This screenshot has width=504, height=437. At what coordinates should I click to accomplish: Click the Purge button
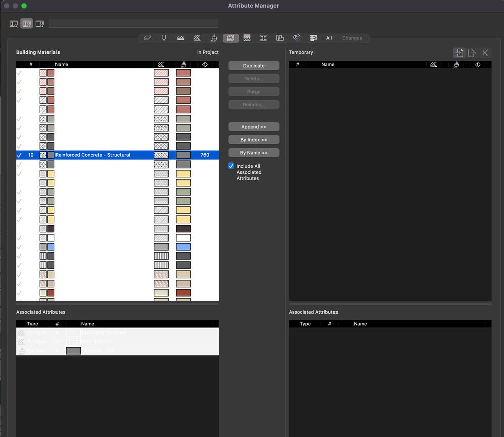[254, 92]
